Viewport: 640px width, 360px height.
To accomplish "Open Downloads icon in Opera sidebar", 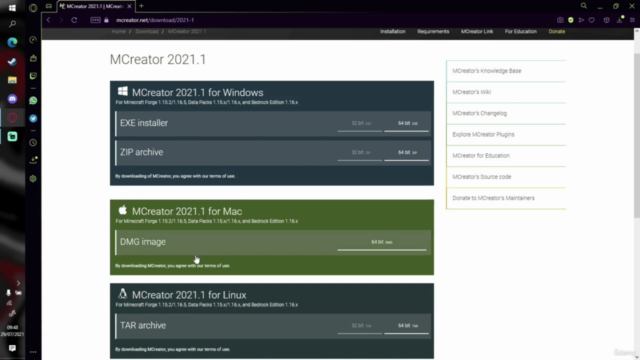I will tap(33, 160).
